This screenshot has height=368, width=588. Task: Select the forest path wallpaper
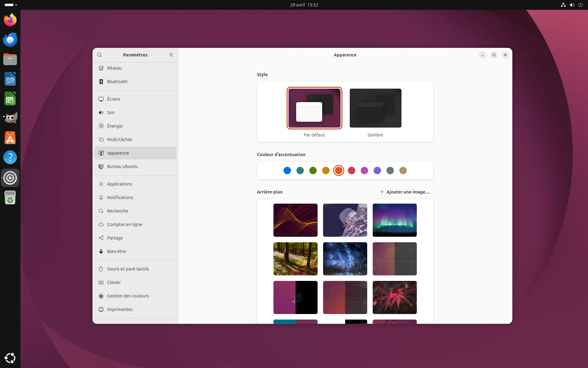[296, 259]
